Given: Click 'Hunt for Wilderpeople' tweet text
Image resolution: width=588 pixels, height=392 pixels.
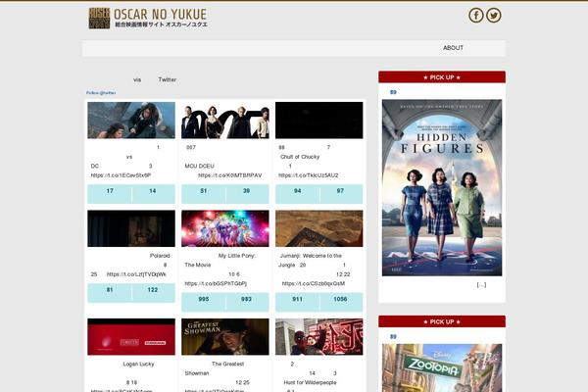Looking at the screenshot, I should tap(310, 382).
